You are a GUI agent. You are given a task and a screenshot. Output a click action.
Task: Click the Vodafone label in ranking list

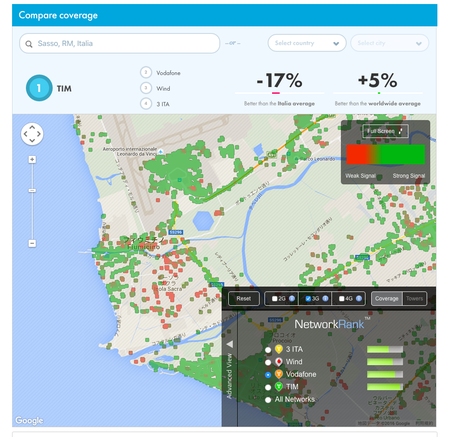tap(168, 73)
